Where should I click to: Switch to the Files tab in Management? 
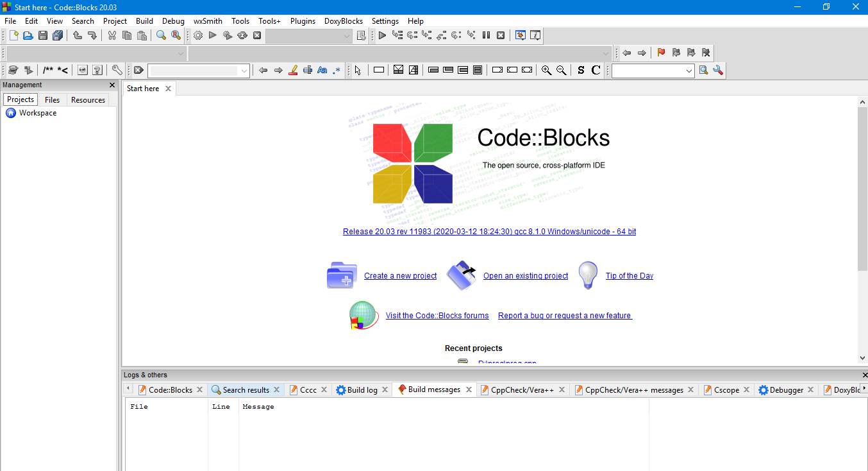tap(53, 99)
